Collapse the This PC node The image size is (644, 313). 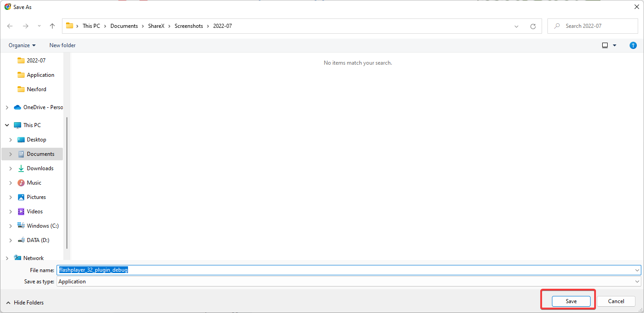[7, 125]
